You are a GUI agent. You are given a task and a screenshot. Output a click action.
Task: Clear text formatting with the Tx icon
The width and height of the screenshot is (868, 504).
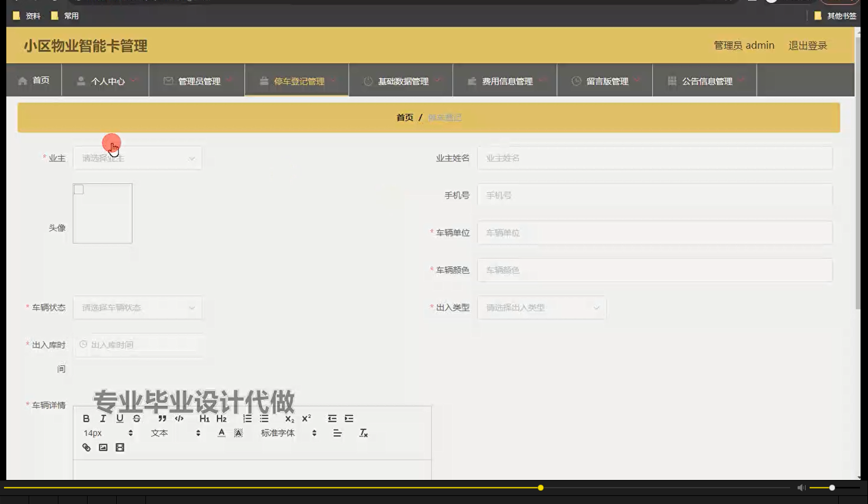point(363,433)
